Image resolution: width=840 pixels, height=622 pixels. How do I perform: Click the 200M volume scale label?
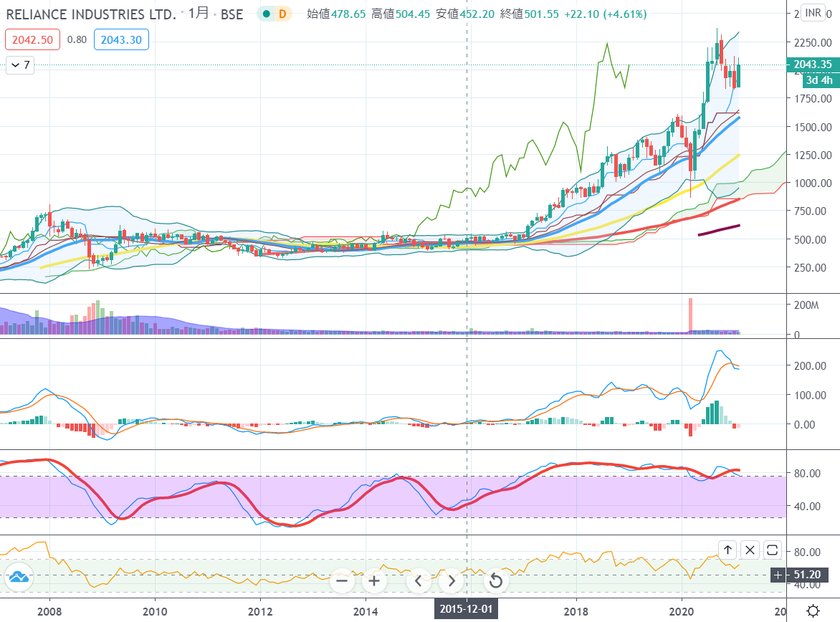pos(806,305)
